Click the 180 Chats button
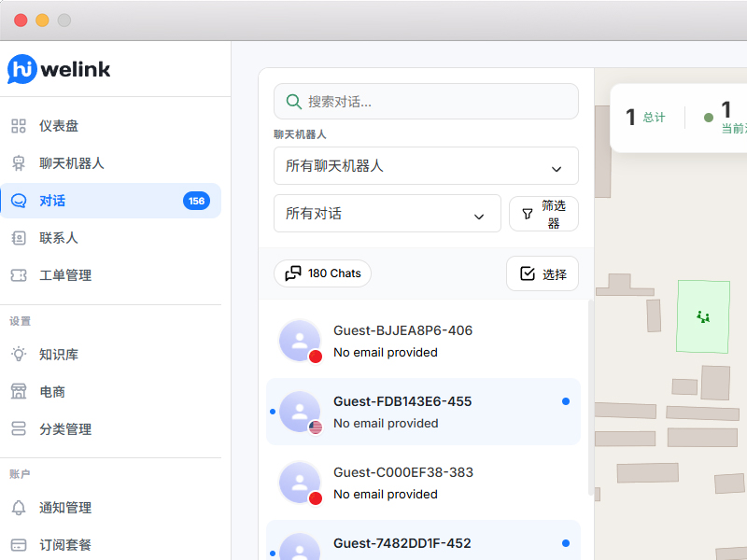This screenshot has height=560, width=747. tap(322, 273)
